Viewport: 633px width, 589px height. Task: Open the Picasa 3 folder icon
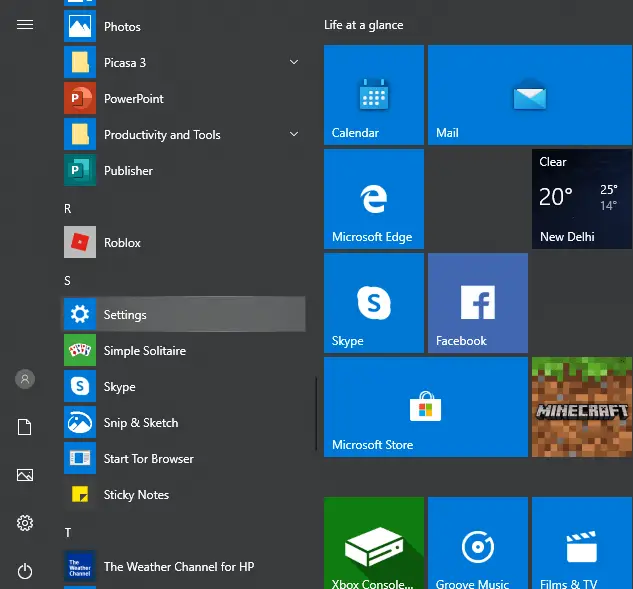point(80,62)
